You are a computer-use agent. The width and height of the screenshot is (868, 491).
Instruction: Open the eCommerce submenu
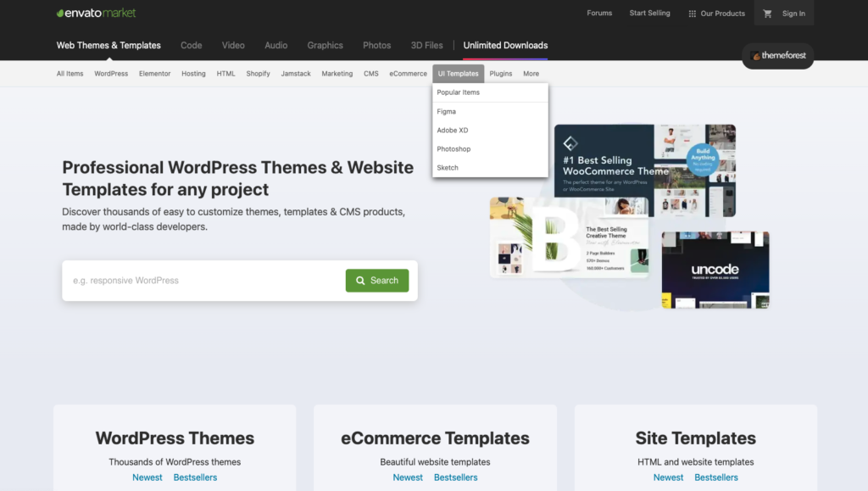408,74
